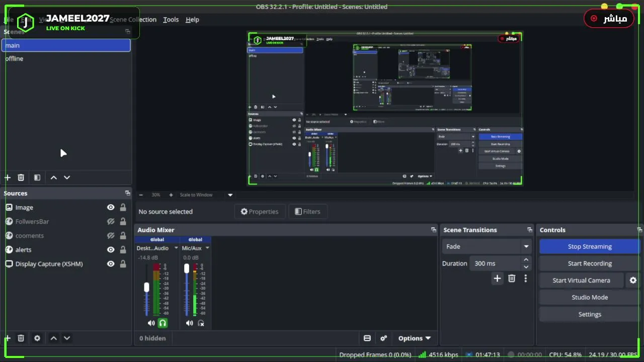Open source Properties button
644x362 pixels.
click(260, 212)
